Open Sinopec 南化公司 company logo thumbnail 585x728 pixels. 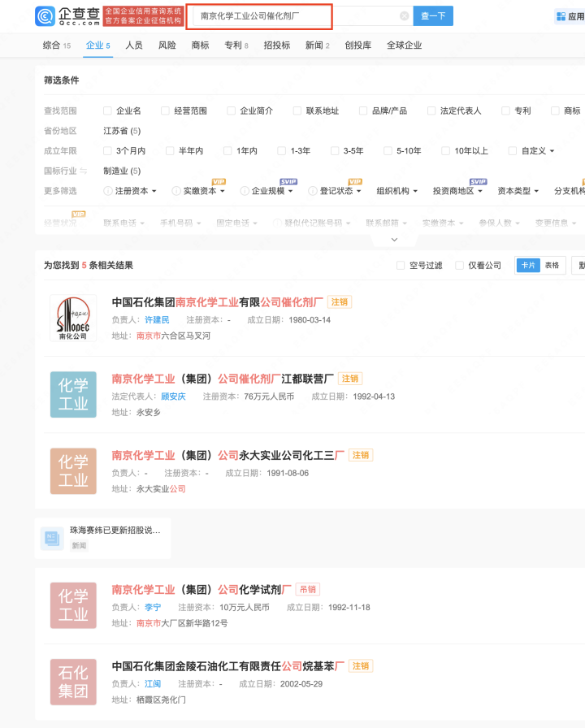pos(73,318)
